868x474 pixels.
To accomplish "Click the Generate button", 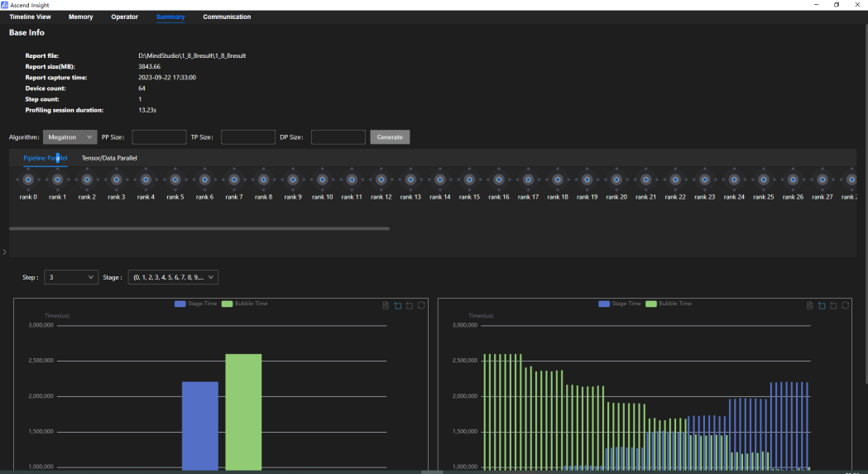I will [390, 137].
